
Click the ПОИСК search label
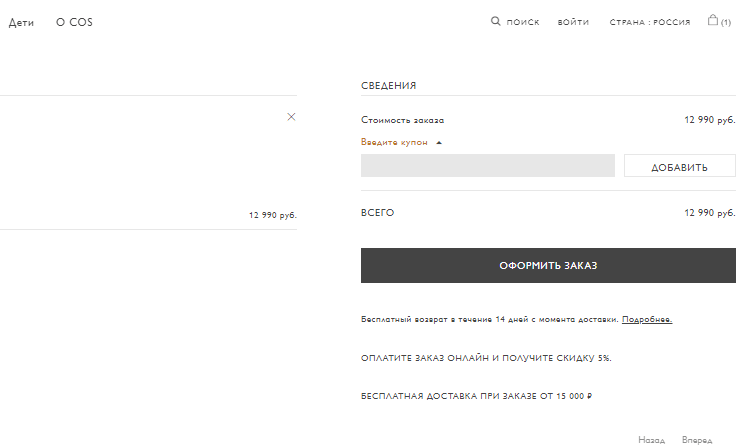[523, 22]
